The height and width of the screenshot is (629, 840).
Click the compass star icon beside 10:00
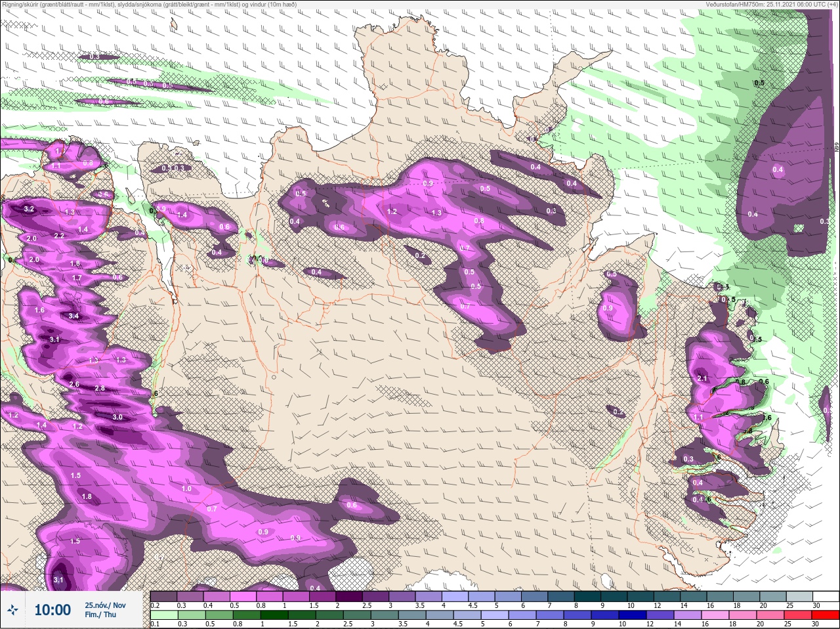(x=11, y=611)
